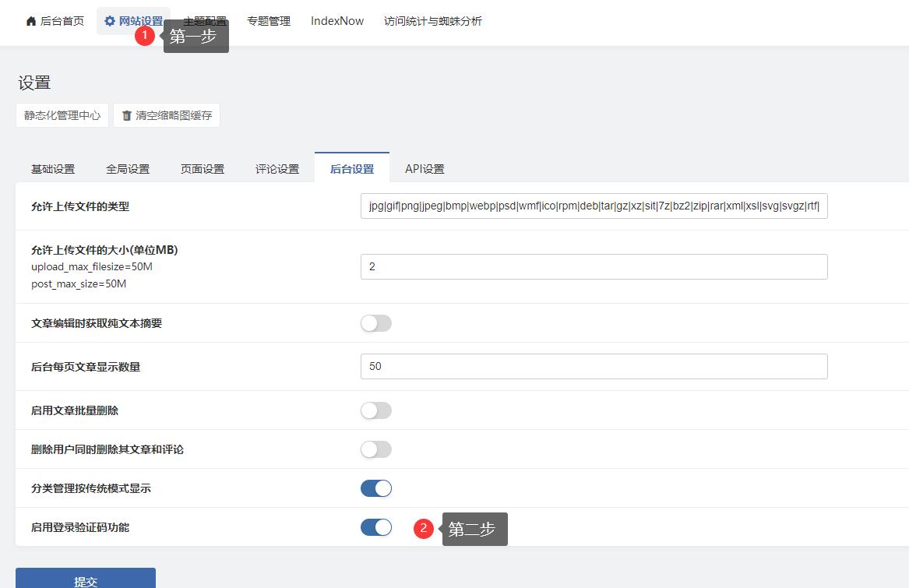Screen dimensions: 909x588
Task: Go to 访问统计与蜘蛛分析 page
Action: coord(433,21)
